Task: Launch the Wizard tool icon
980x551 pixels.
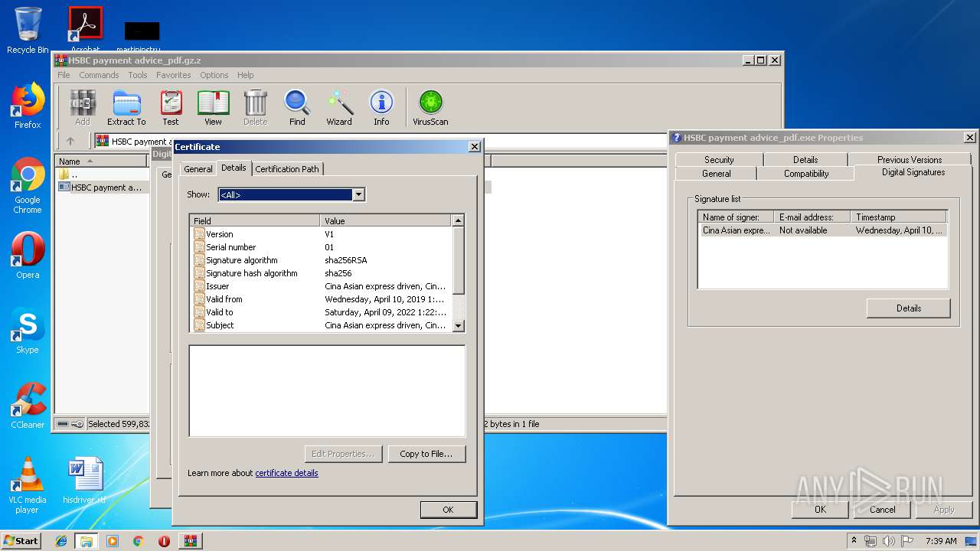Action: (x=339, y=107)
